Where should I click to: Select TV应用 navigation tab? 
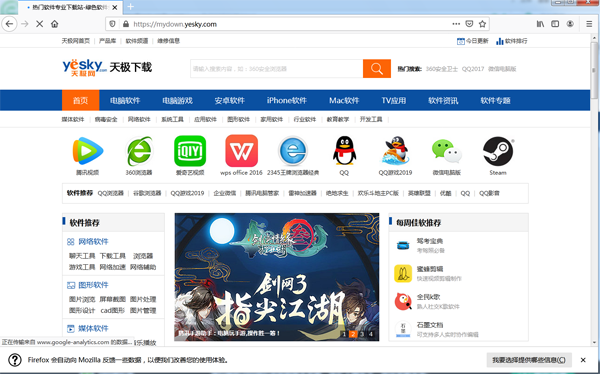(x=393, y=100)
